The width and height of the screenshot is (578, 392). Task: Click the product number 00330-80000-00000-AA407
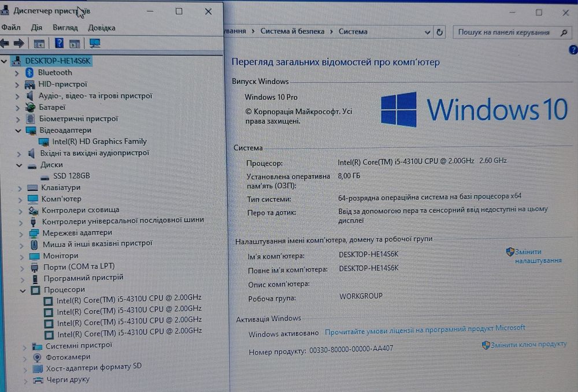[x=351, y=349]
